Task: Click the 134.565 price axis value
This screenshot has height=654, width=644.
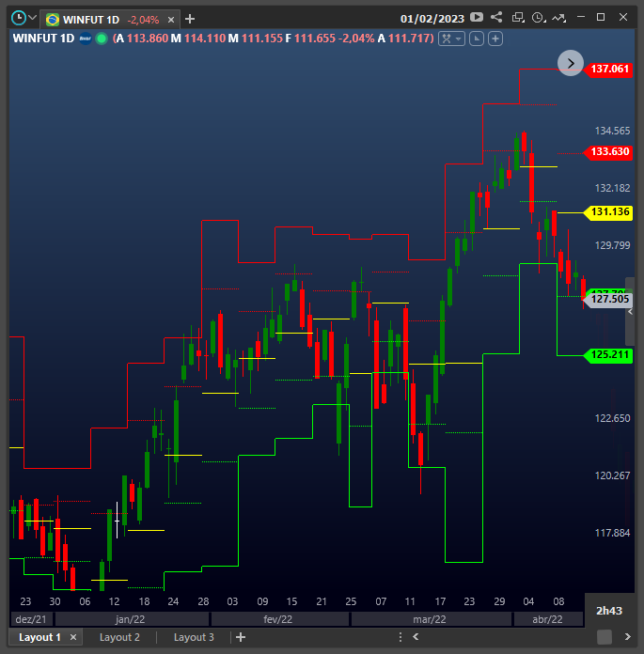Action: [x=612, y=131]
